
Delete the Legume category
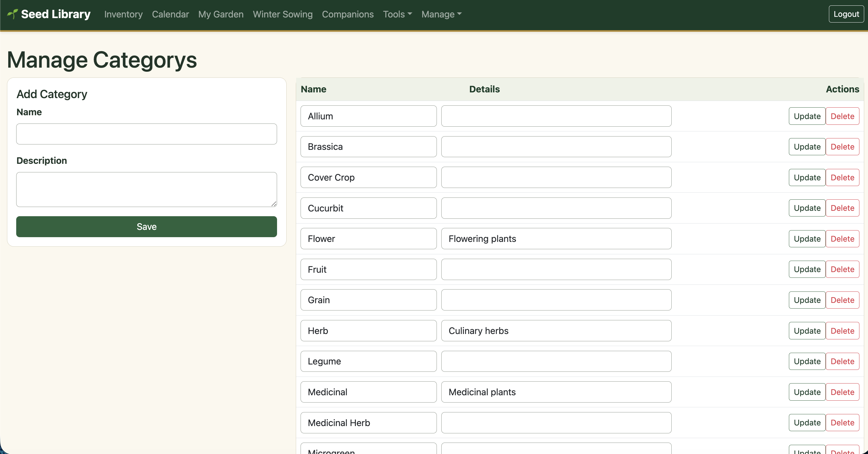(x=842, y=361)
